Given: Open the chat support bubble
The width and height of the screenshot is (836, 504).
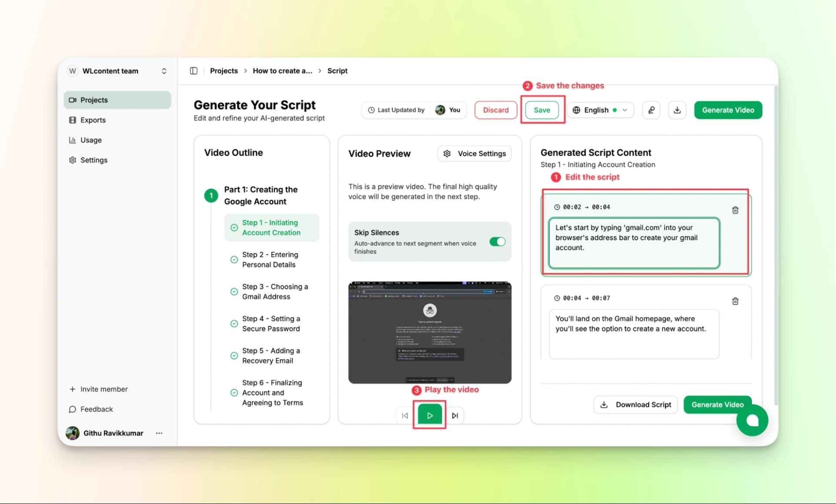Looking at the screenshot, I should (752, 420).
